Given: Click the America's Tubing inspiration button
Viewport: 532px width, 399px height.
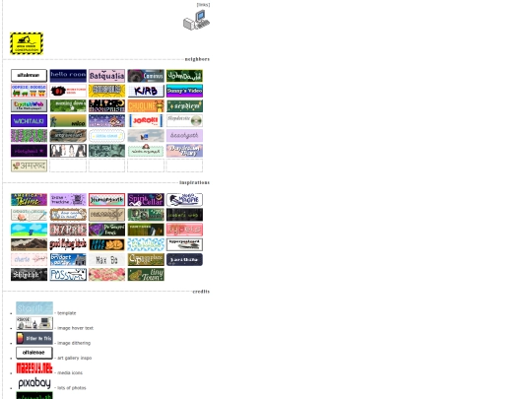Looking at the screenshot, I should pos(30,199).
